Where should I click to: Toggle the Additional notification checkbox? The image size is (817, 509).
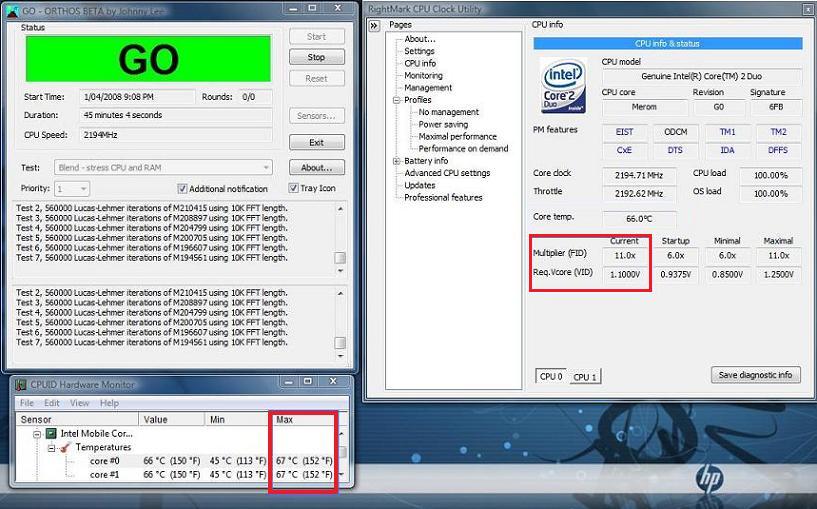point(182,188)
